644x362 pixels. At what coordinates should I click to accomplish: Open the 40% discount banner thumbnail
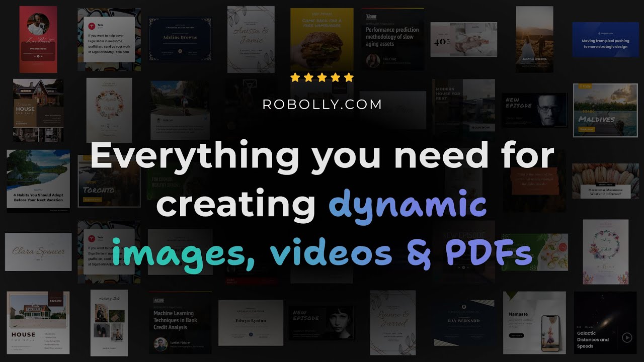tap(464, 40)
